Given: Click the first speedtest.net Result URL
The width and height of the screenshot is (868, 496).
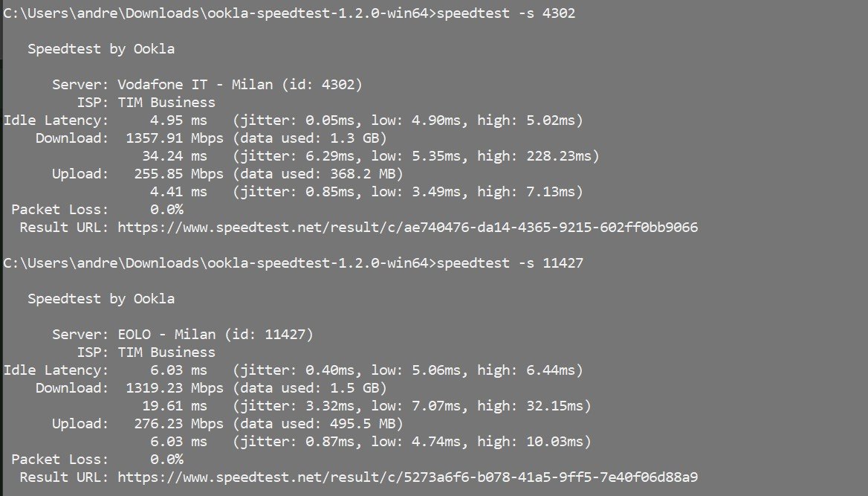Looking at the screenshot, I should [407, 228].
